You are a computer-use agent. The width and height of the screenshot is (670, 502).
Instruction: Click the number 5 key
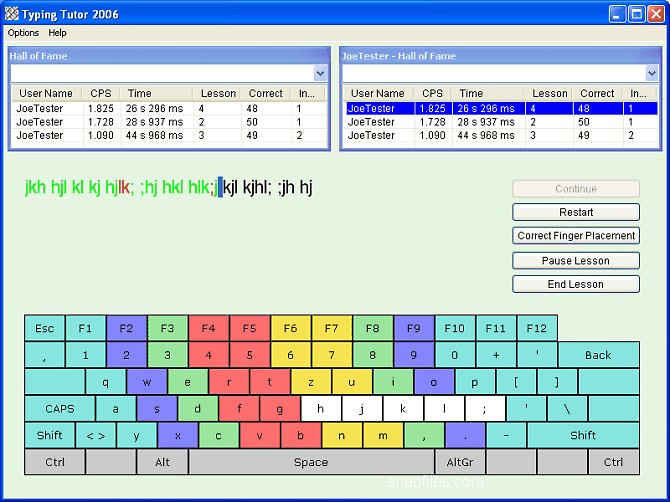point(250,355)
